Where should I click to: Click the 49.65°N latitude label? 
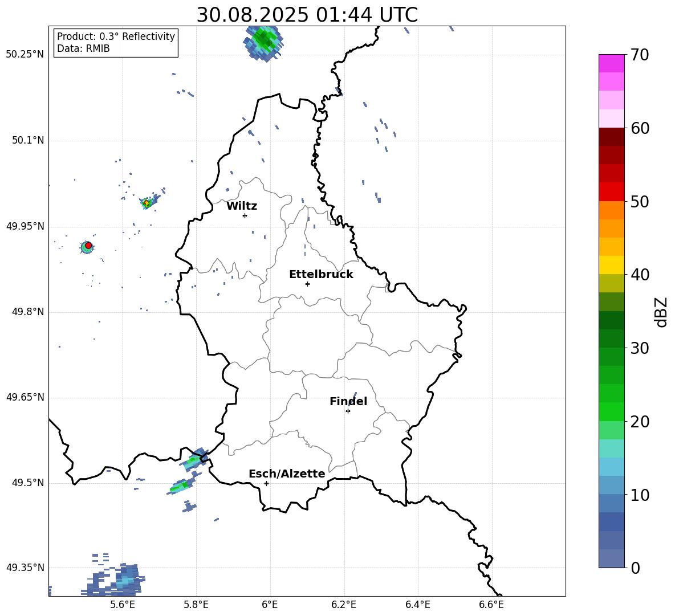point(25,397)
